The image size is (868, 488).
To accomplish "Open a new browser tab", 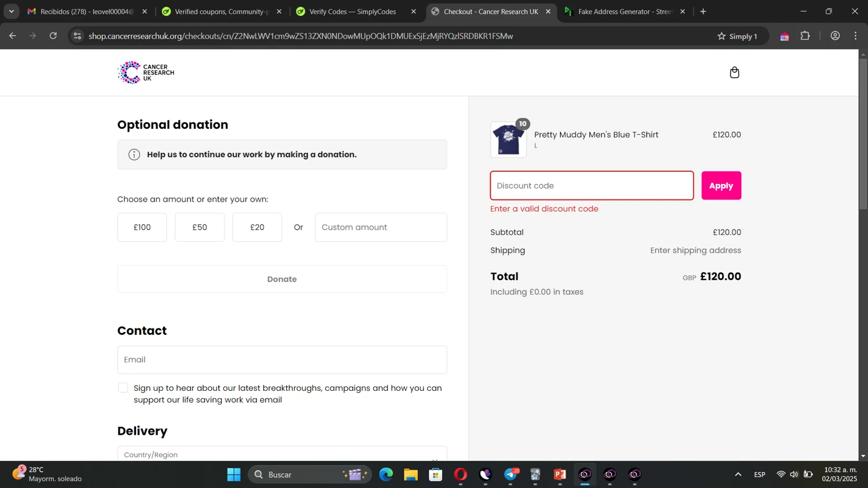I will tap(703, 12).
